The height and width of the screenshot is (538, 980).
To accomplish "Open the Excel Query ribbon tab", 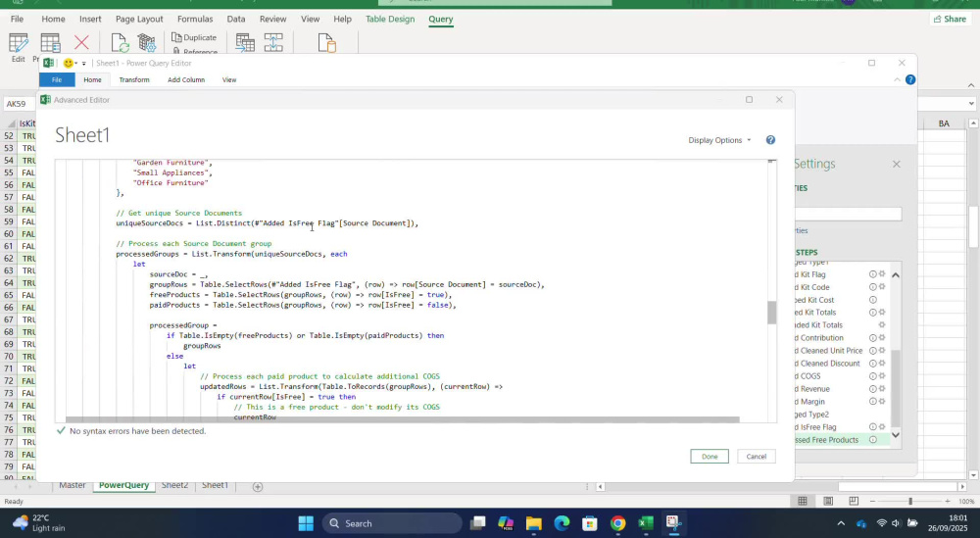I will pos(441,19).
